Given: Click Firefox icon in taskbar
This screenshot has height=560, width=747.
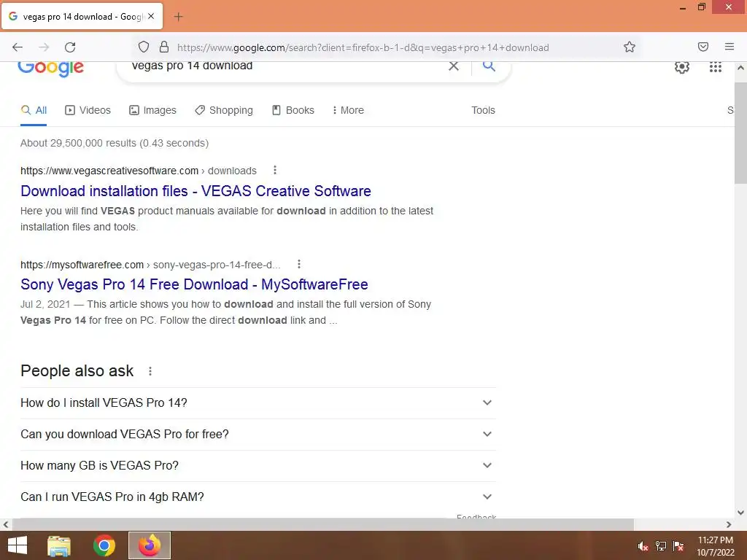Looking at the screenshot, I should coord(150,545).
